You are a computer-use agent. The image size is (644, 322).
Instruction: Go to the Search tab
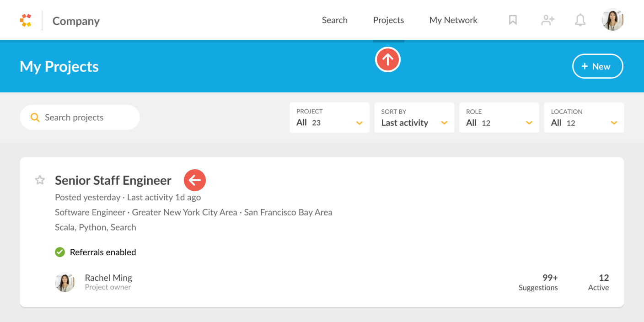tap(335, 20)
